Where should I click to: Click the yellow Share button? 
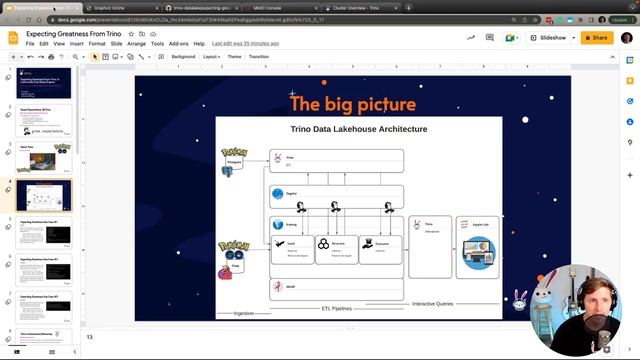click(597, 38)
